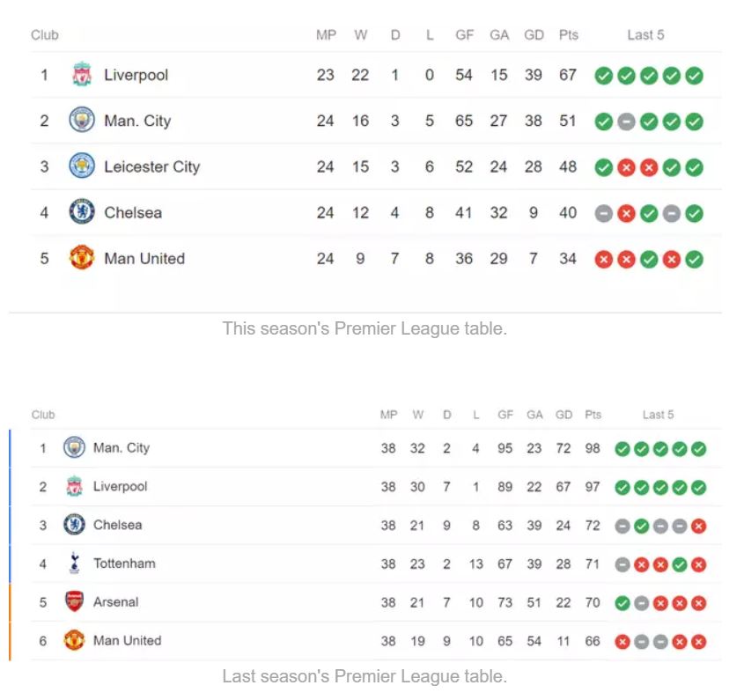744x700 pixels.
Task: Click Man United's crest in last season's table
Action: pyautogui.click(x=74, y=641)
